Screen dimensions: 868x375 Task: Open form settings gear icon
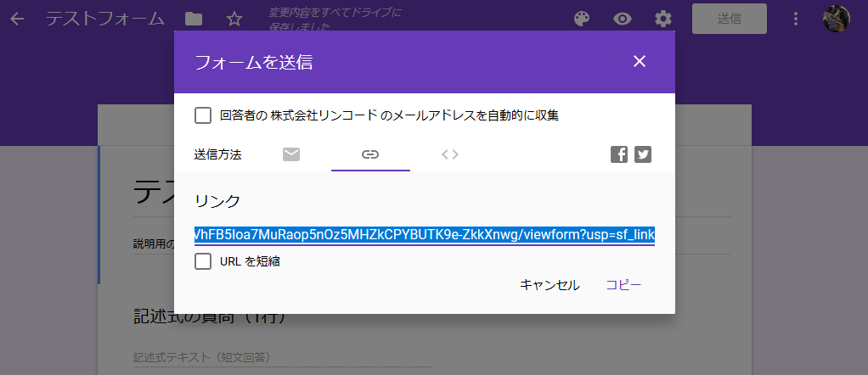[x=663, y=20]
